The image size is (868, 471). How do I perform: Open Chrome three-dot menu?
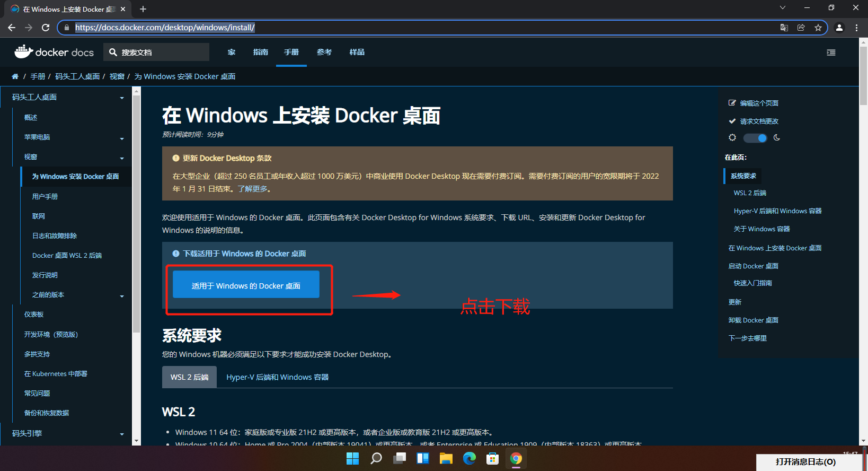(857, 28)
